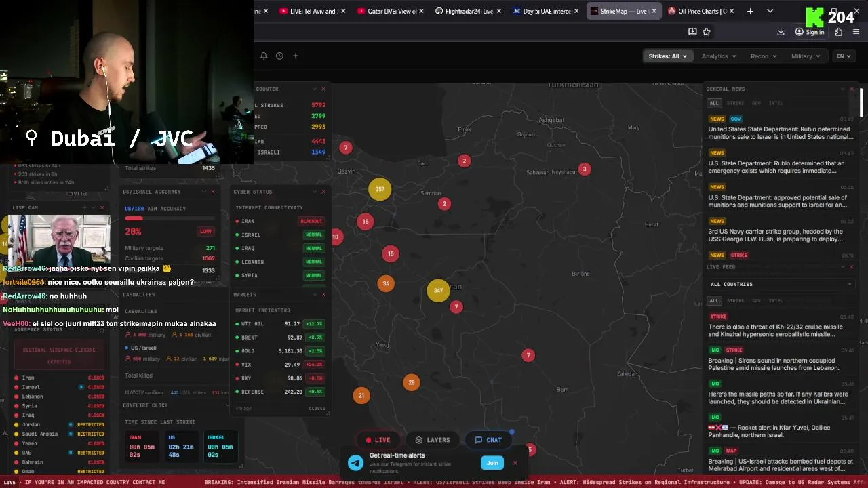
Task: Click the yellow 357 strike cluster
Action: point(380,189)
